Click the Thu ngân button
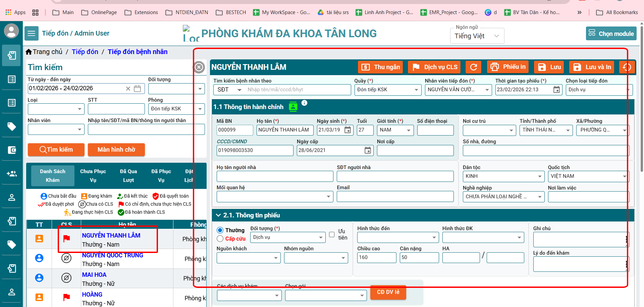Viewport: 644px width, 307px height. pyautogui.click(x=381, y=67)
